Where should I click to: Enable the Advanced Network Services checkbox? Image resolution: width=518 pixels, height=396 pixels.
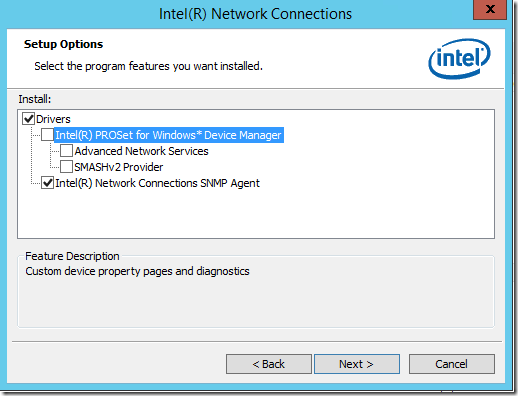click(66, 151)
